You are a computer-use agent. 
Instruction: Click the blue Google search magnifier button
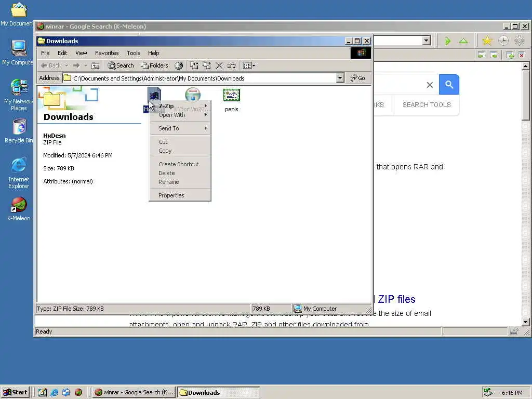(449, 85)
